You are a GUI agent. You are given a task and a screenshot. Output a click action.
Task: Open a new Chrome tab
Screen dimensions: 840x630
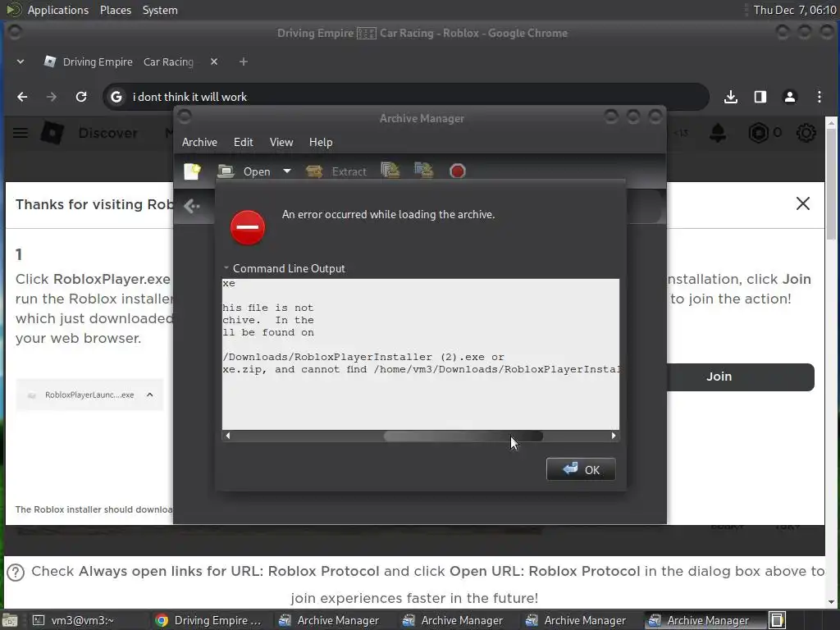tap(243, 62)
